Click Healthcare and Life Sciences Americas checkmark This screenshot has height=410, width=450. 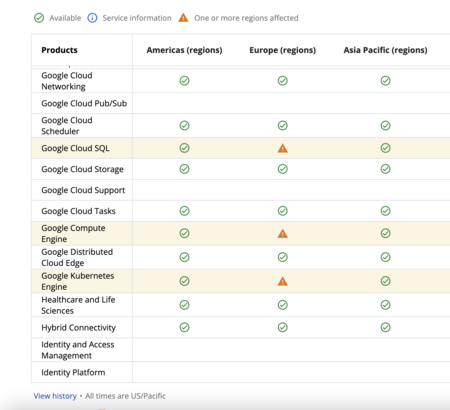click(x=184, y=305)
